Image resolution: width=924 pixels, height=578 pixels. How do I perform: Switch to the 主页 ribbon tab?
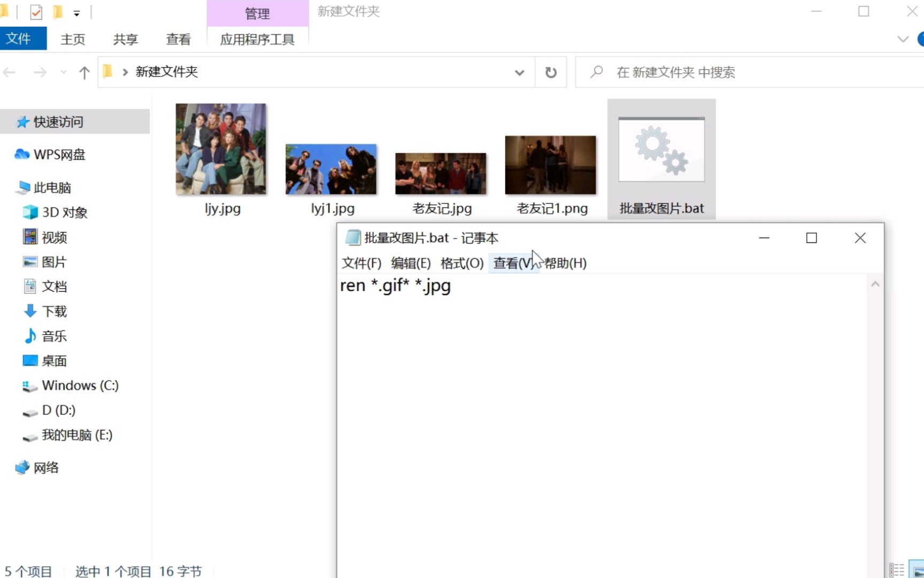(73, 39)
